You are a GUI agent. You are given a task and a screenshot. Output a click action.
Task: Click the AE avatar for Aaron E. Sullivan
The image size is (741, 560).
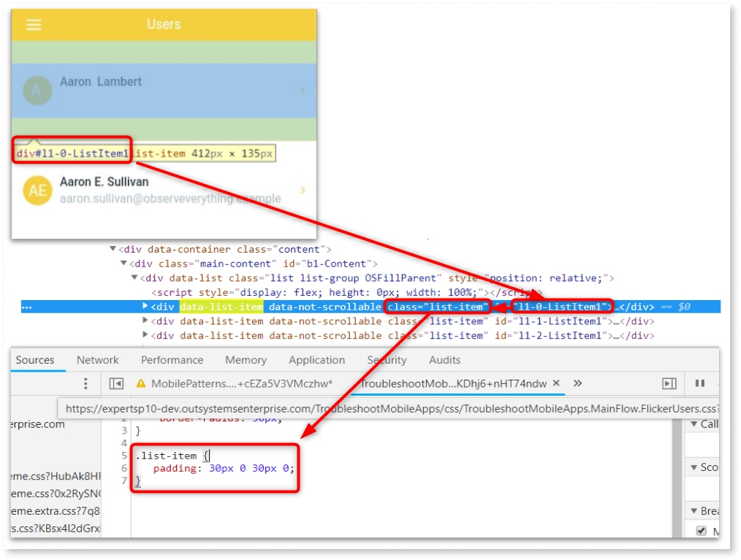tap(37, 191)
